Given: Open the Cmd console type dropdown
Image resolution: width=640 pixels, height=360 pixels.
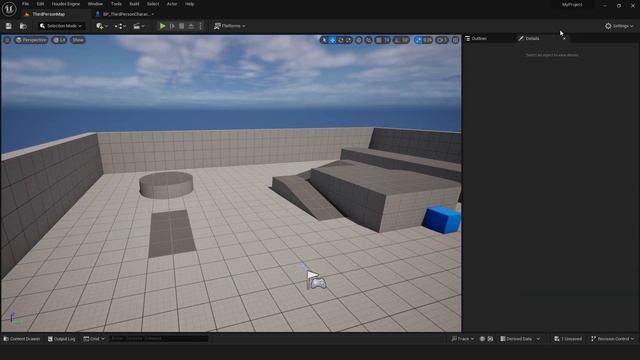Looking at the screenshot, I should point(94,339).
